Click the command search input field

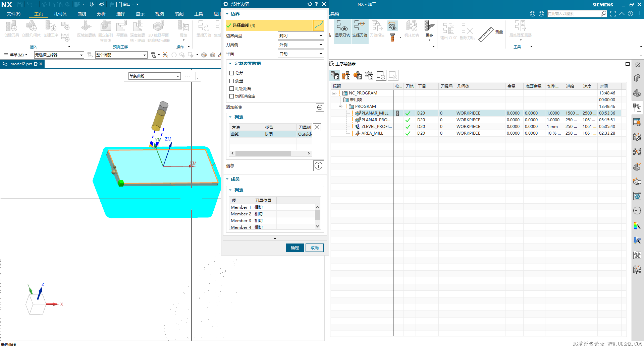click(x=574, y=14)
